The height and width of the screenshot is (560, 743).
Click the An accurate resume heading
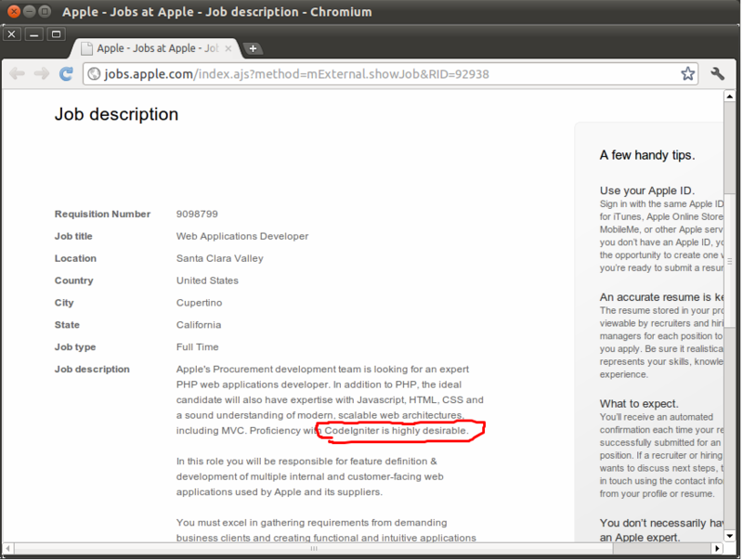coord(662,297)
